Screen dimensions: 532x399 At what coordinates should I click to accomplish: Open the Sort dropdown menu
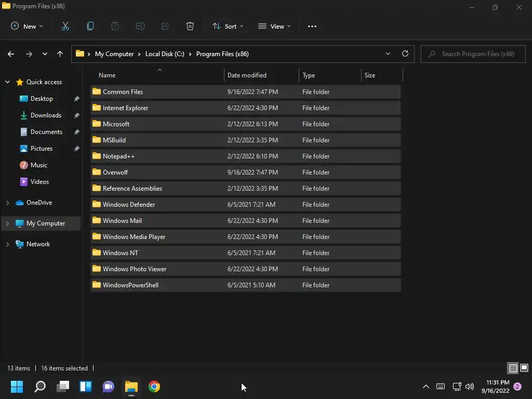pos(228,26)
